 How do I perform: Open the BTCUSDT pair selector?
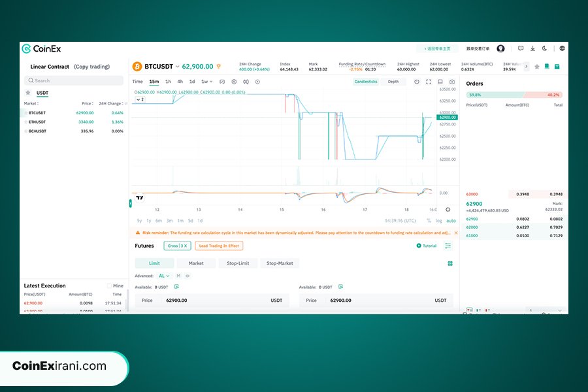pos(159,67)
